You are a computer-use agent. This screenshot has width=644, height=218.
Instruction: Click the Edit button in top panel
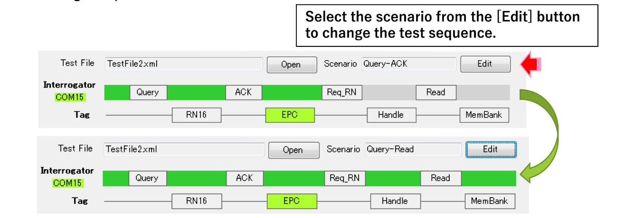(485, 64)
